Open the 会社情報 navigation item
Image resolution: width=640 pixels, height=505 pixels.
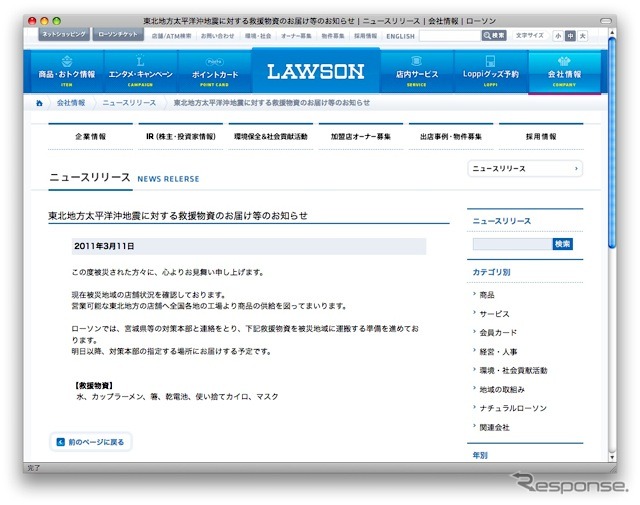[564, 72]
